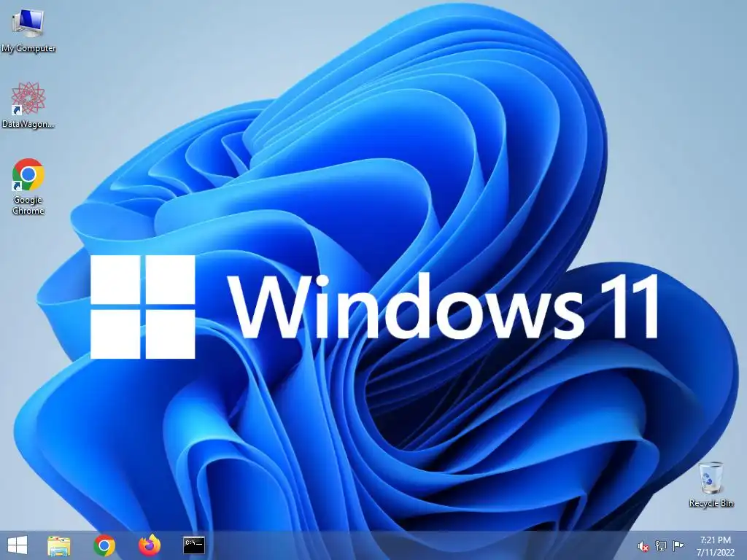Select the Recycle Bin desktop icon
747x560 pixels.
pos(711,484)
